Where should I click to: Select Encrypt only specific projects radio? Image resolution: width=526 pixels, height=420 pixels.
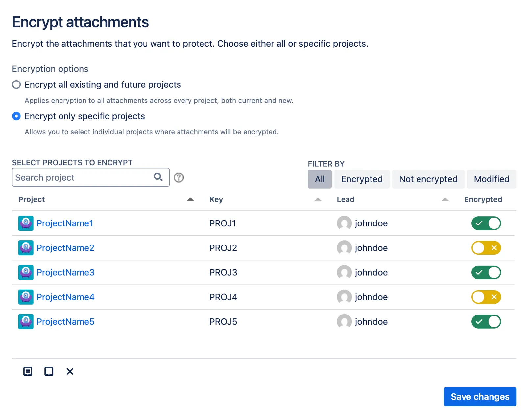[16, 116]
